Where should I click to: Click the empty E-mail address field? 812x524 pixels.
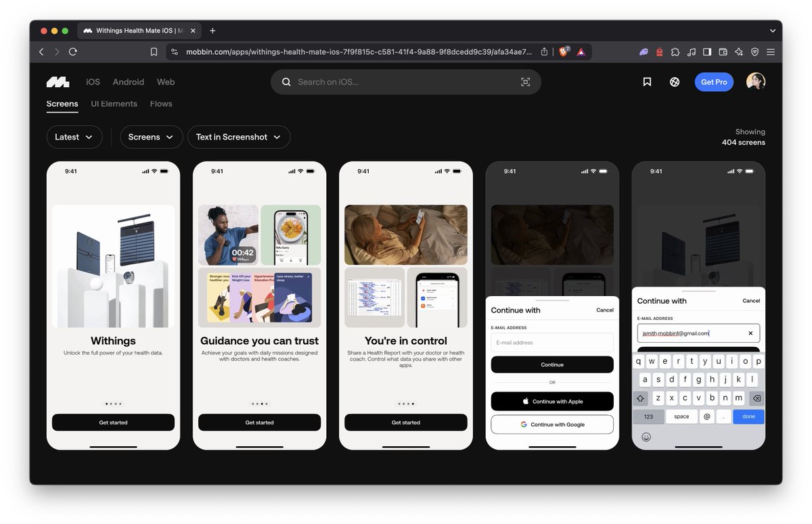[x=552, y=342]
